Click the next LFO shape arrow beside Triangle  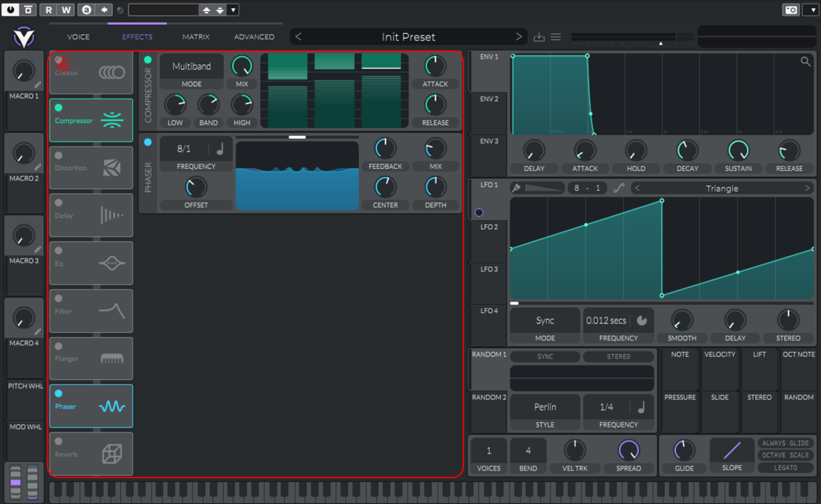coord(807,188)
